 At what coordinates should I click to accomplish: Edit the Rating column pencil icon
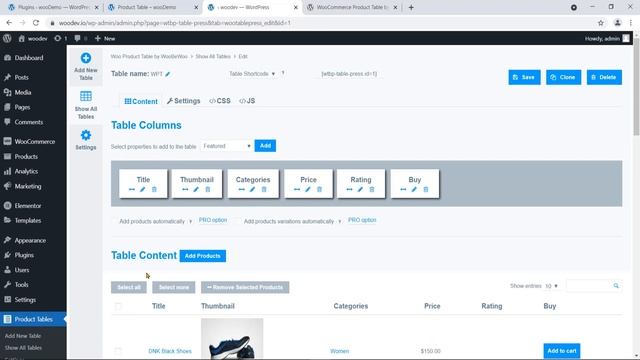pyautogui.click(x=360, y=189)
